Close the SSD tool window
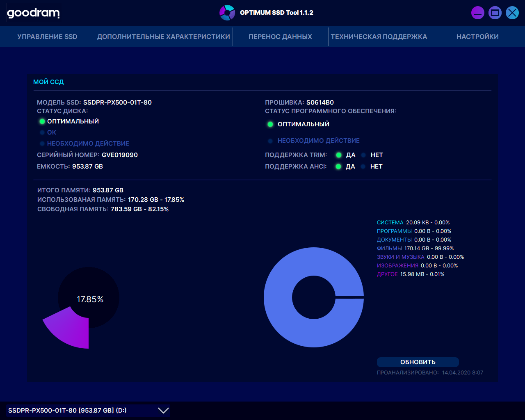 coord(512,13)
